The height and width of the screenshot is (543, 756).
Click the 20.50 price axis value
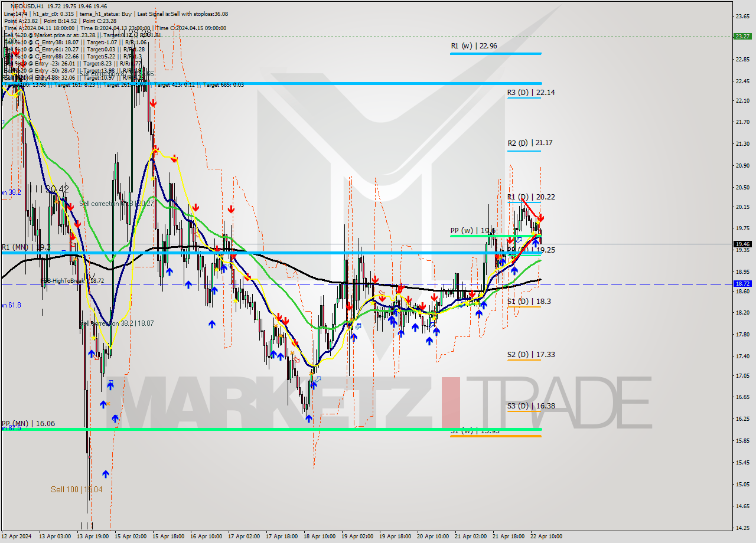[742, 188]
